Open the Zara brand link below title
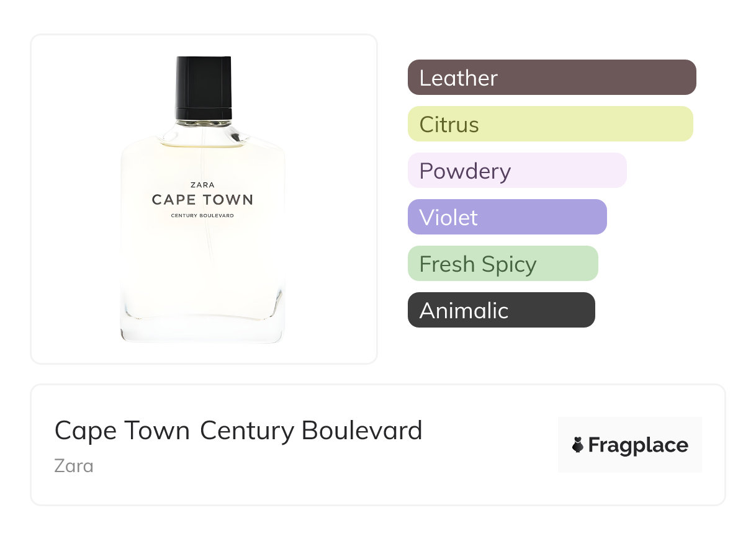Screen dimensions: 756x536 point(74,465)
